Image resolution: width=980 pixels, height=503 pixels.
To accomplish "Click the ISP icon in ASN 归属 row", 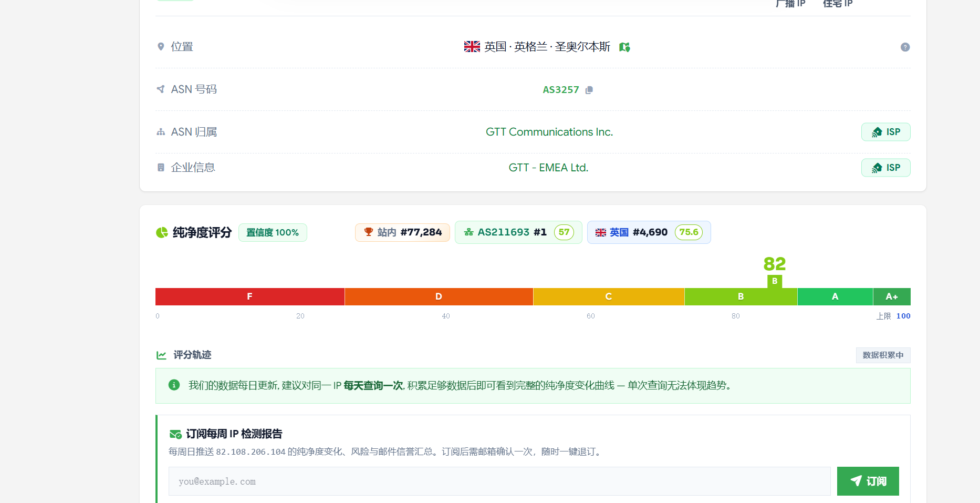I will (x=877, y=132).
